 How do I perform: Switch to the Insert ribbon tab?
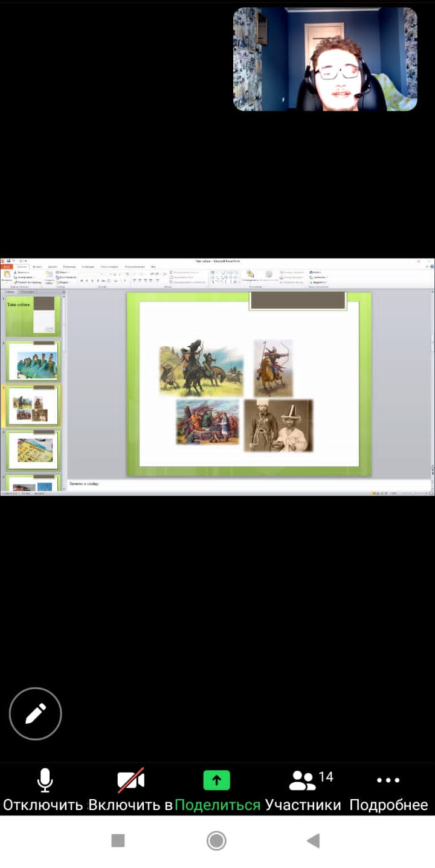coord(37,266)
